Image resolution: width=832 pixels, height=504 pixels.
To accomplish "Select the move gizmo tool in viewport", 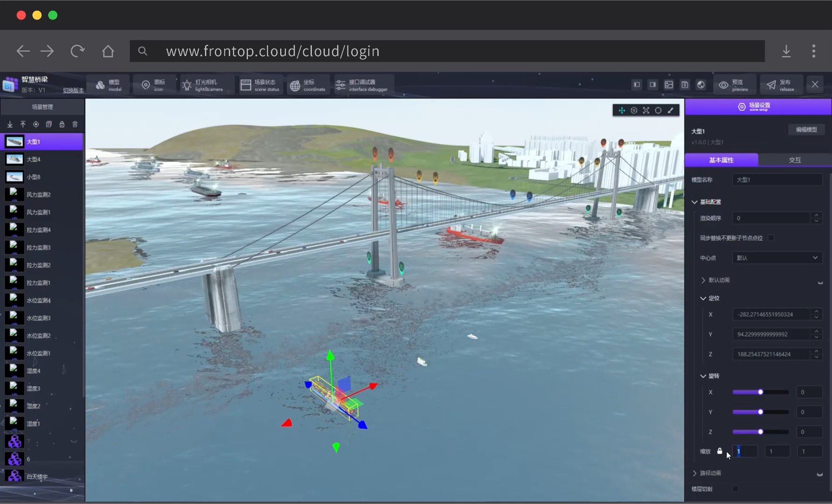I will 622,111.
